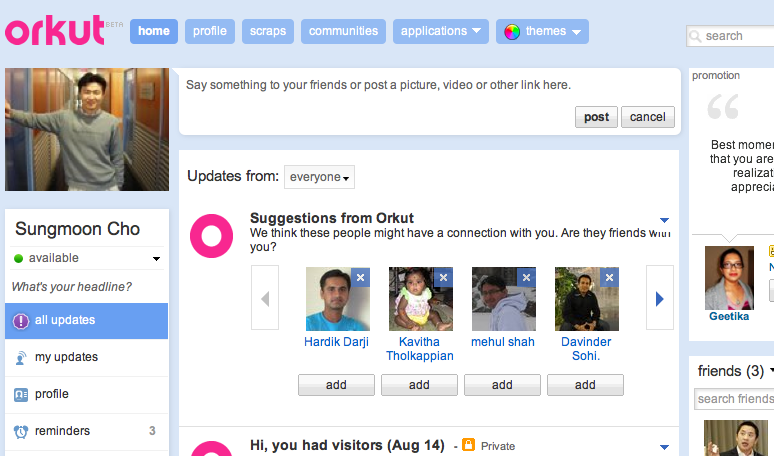Dismiss the Kavitha Tholkappian suggestion
Screen dimensions: 774x456
click(x=444, y=277)
